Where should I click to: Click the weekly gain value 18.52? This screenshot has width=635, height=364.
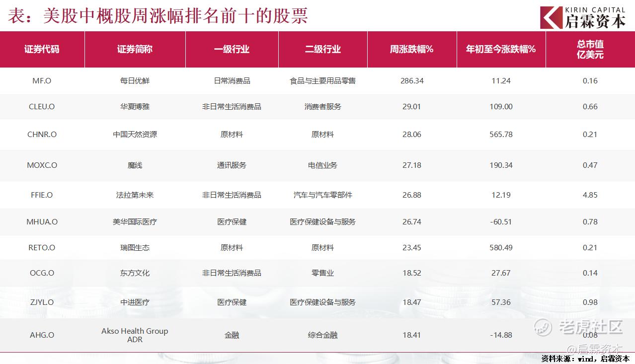click(x=412, y=273)
